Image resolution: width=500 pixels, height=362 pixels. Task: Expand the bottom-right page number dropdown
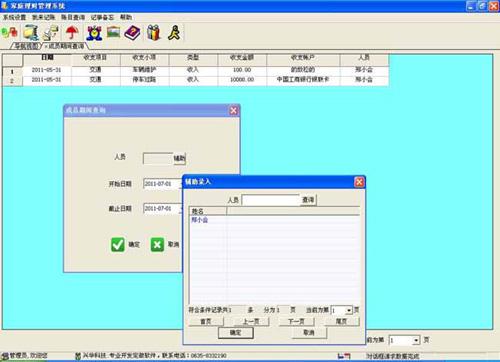[x=416, y=340]
